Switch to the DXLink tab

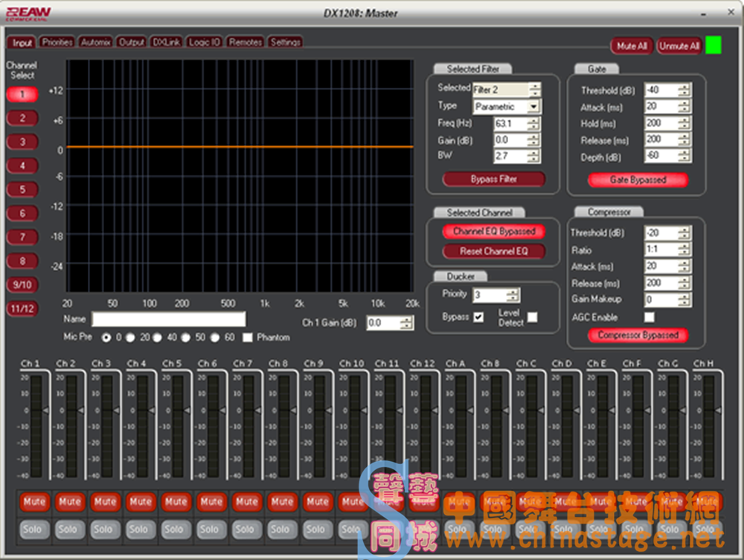[x=166, y=42]
